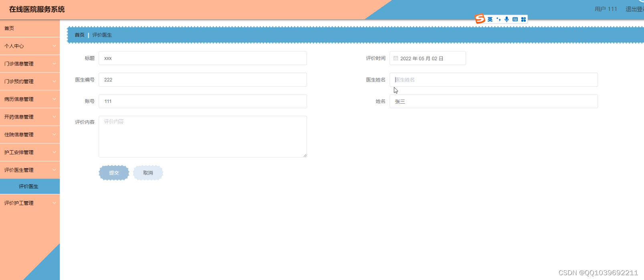Screen dimensions: 644x280
Task: Focus the 医生姓名 input field
Action: (x=494, y=80)
